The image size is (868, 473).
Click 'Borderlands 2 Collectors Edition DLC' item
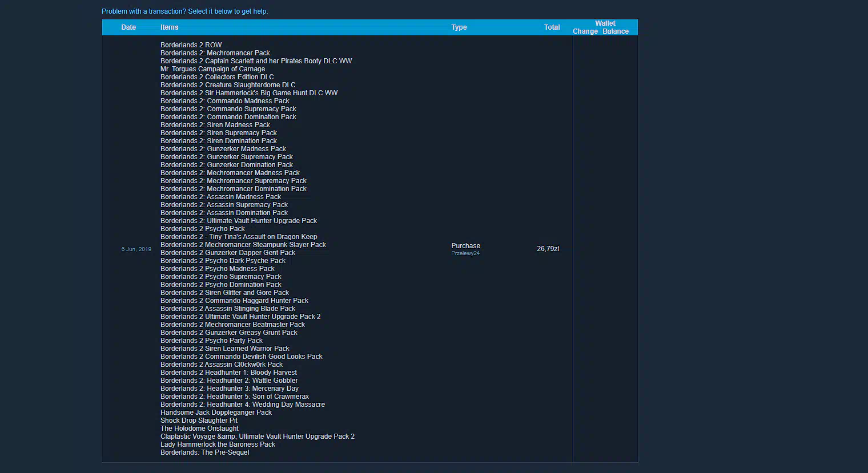point(217,77)
